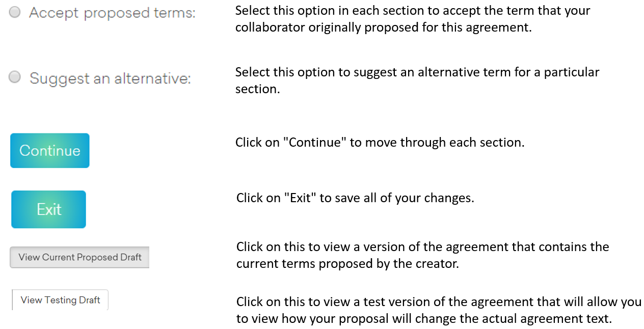Click the description line starting "Click on this to view a test version"

tap(438, 302)
